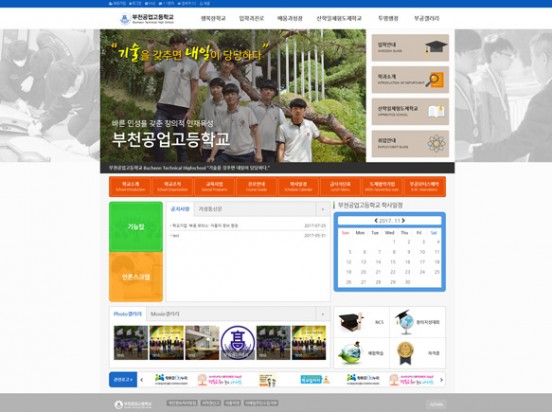Click the atom-shaped employment guide icon

pos(436,144)
